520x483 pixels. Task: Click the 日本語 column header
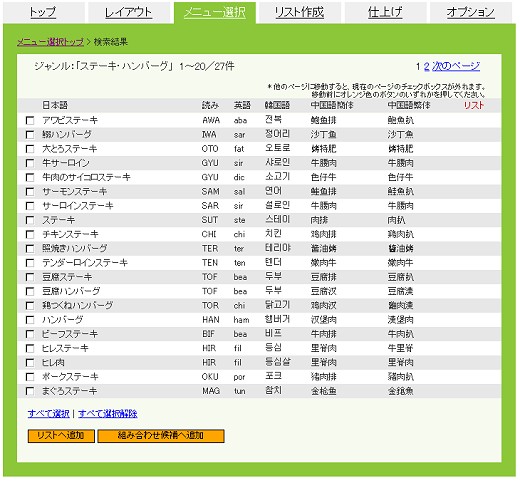(x=55, y=105)
